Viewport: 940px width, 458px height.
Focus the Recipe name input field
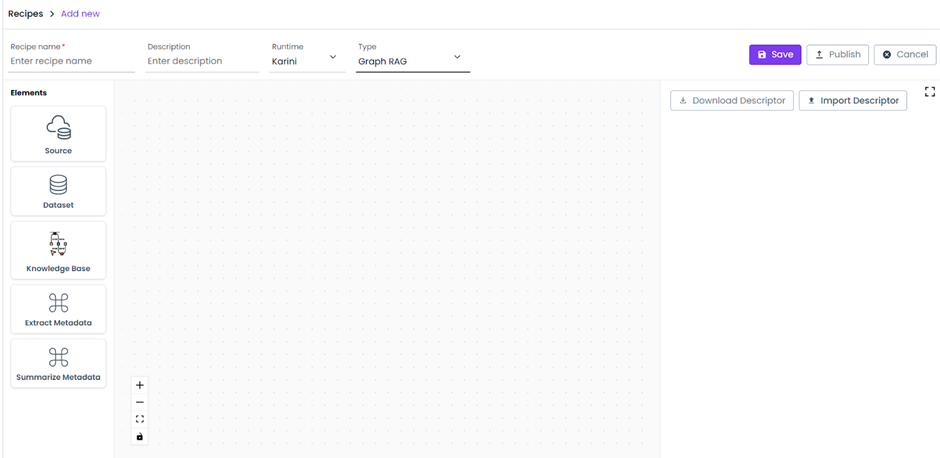[x=71, y=61]
